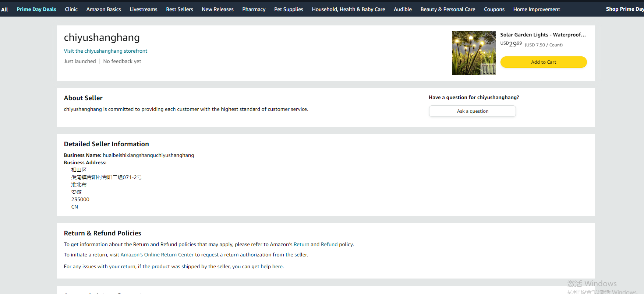The width and height of the screenshot is (644, 294).
Task: Open Home Improvement category
Action: click(537, 9)
